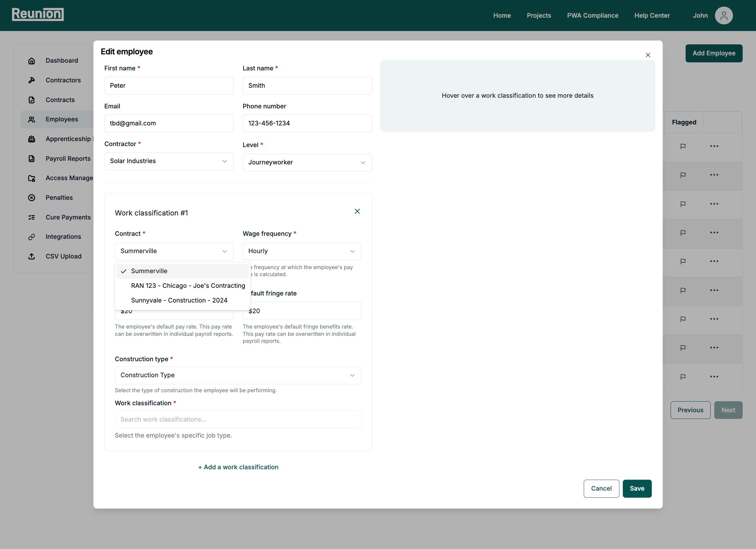
Task: Click Add a work classification link
Action: 238,467
